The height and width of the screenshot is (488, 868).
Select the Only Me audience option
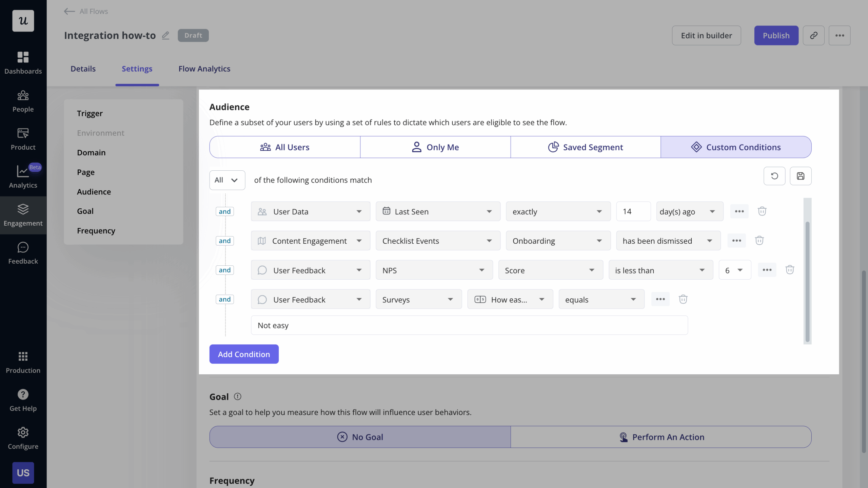coord(435,147)
